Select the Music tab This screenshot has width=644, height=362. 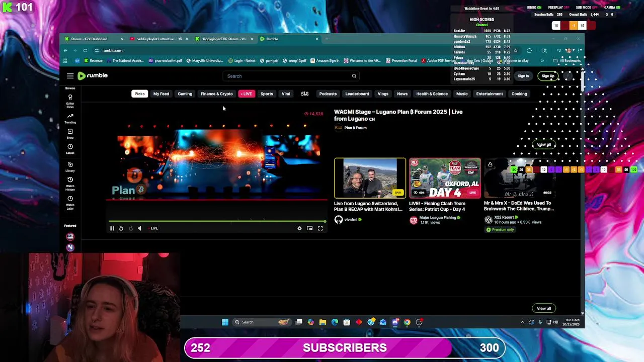coord(462,94)
